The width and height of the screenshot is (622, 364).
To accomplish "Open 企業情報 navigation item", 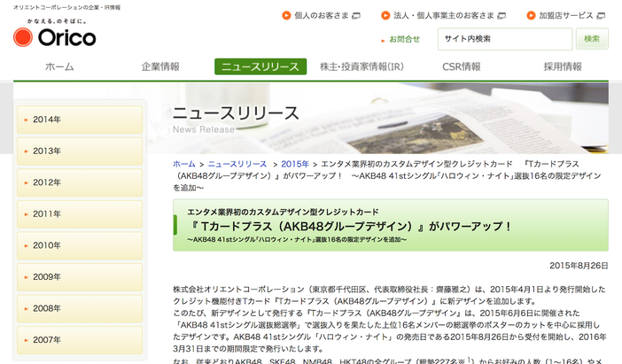I will pos(160,66).
